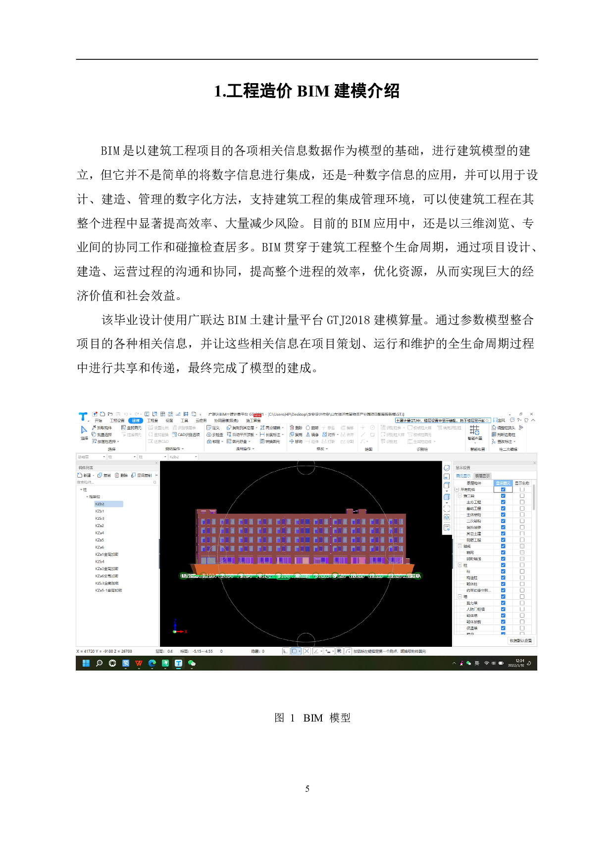The height and width of the screenshot is (868, 614).
Task: Uncheck 显示图元 for 所有构件 row
Action: 503,489
